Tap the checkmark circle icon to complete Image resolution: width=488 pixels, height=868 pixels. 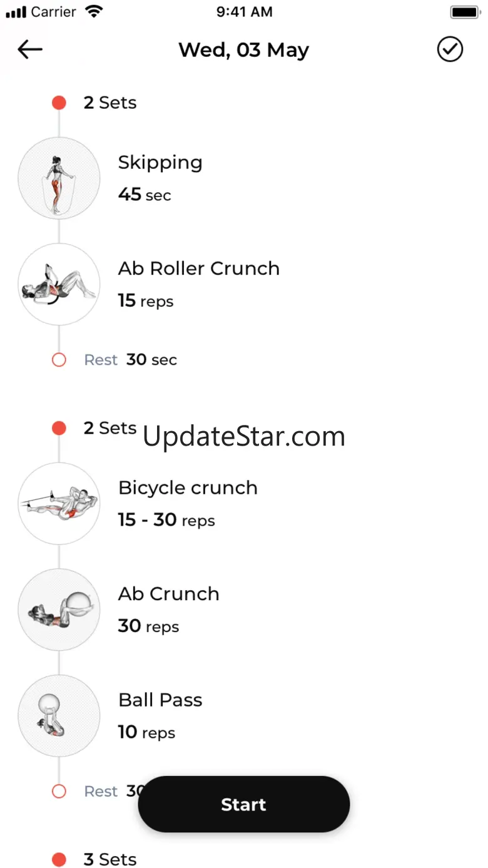pyautogui.click(x=450, y=49)
